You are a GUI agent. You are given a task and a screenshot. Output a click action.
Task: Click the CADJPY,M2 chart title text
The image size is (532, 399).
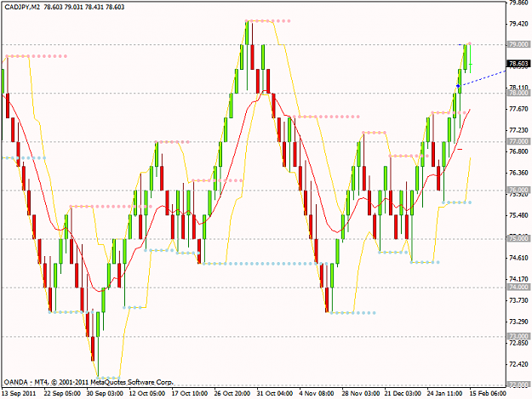[x=22, y=7]
